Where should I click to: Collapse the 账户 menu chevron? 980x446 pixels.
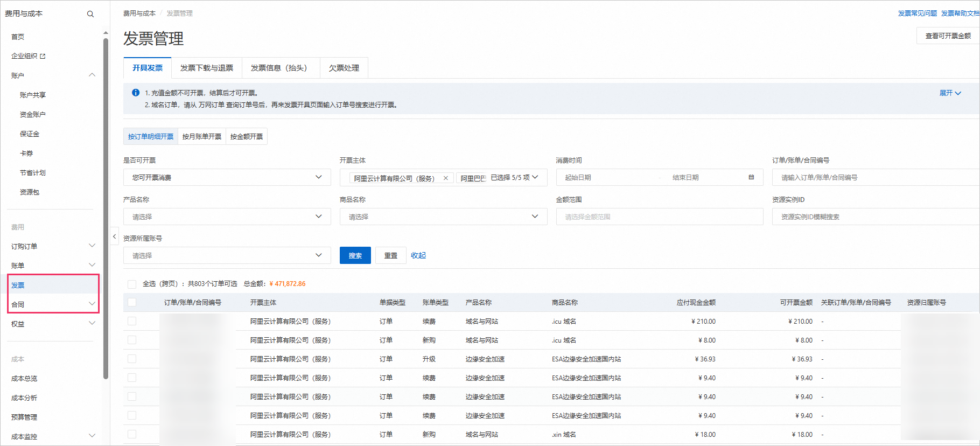pyautogui.click(x=92, y=75)
